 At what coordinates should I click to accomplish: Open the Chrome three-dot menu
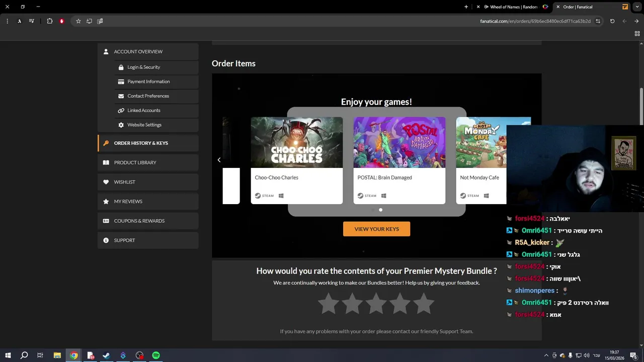(x=7, y=21)
